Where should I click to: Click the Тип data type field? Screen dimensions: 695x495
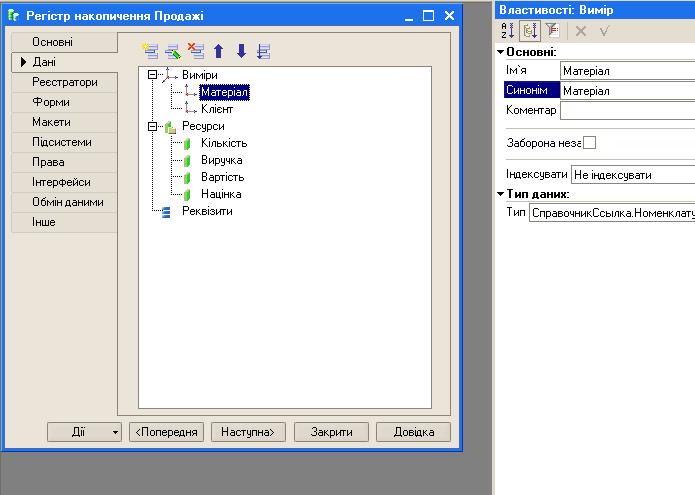click(x=612, y=213)
